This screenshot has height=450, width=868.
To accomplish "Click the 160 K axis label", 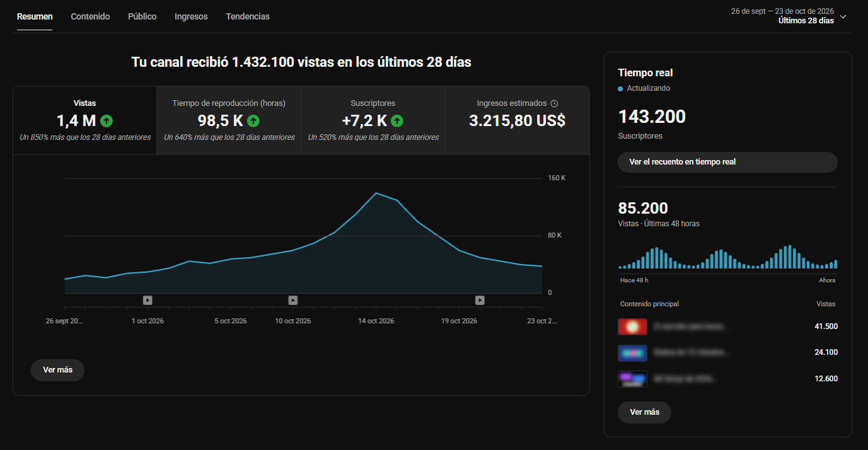I will pos(557,178).
